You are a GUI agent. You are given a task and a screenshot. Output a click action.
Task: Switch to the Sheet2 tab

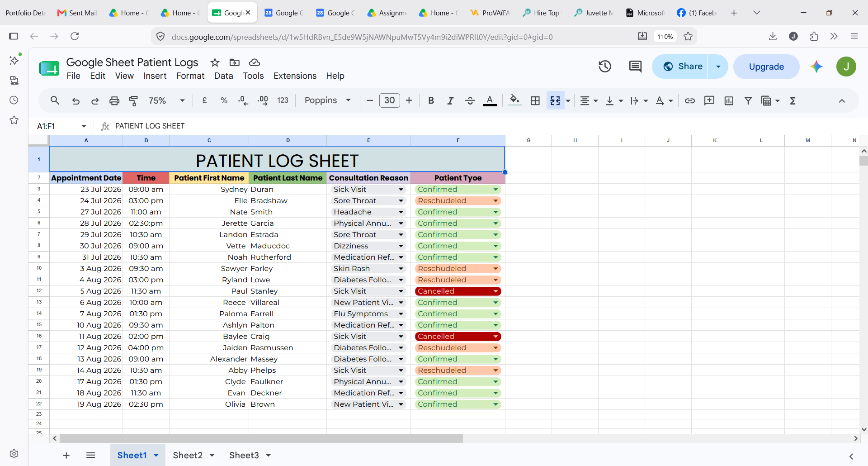pos(188,455)
